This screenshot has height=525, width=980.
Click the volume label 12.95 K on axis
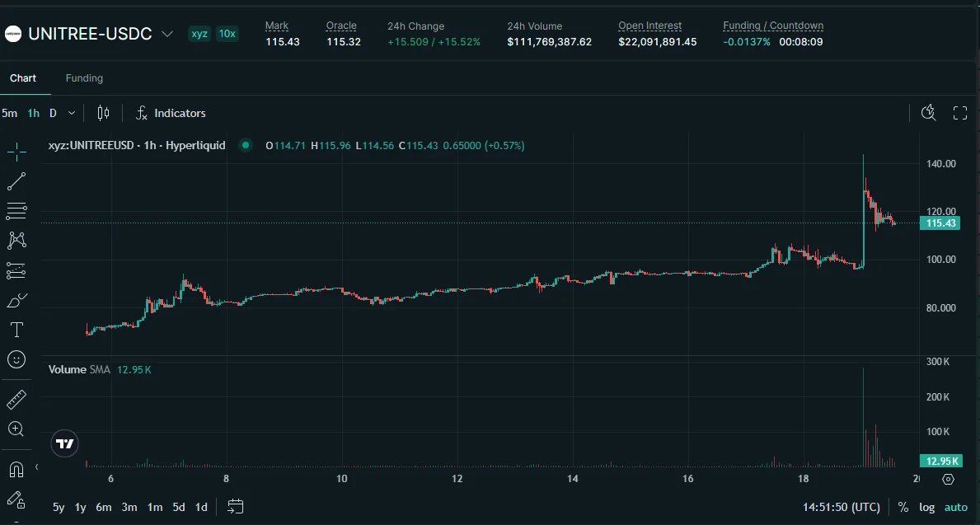[940, 462]
